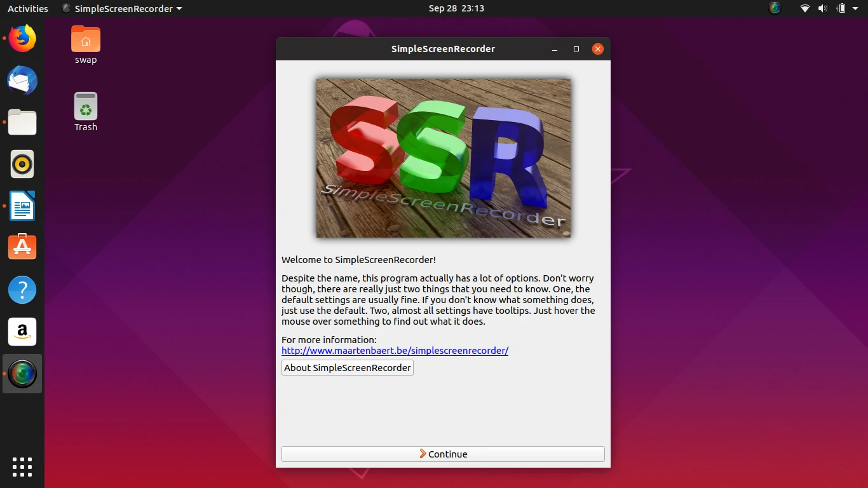Open Rhythmbox music player in the dock
The image size is (868, 488).
22,164
